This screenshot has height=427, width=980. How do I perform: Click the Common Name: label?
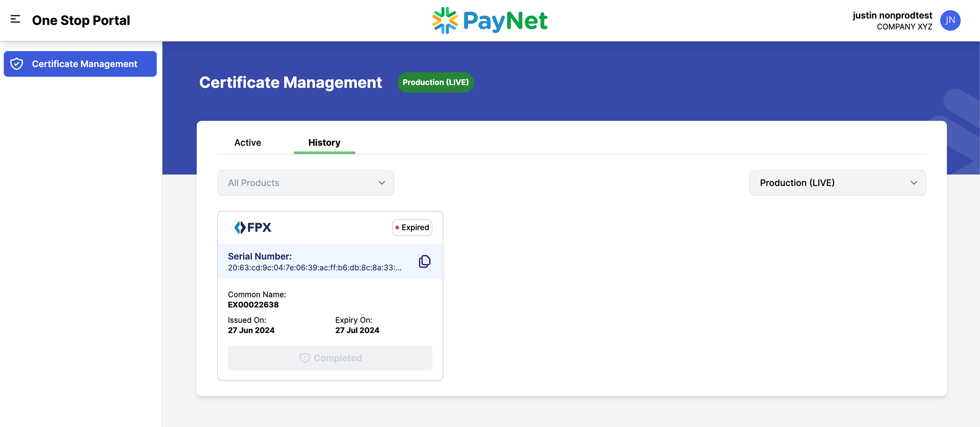pyautogui.click(x=257, y=295)
